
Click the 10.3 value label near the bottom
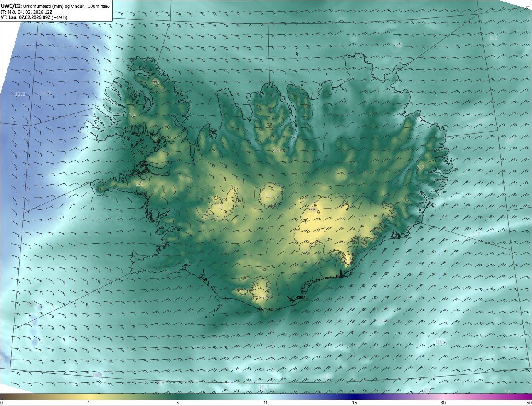[264, 387]
